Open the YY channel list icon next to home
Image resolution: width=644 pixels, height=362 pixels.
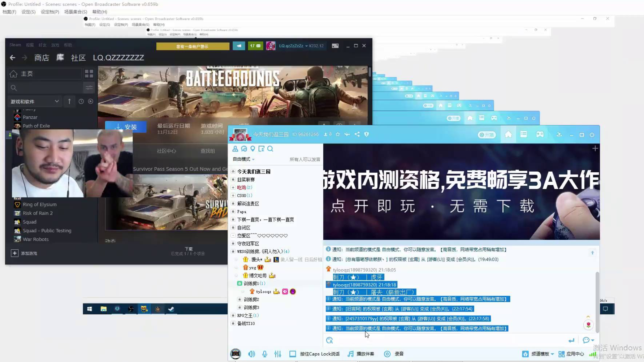tap(524, 134)
